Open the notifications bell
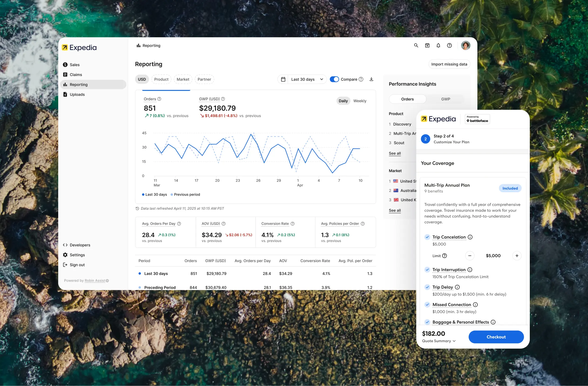The height and width of the screenshot is (386, 588). coord(438,46)
